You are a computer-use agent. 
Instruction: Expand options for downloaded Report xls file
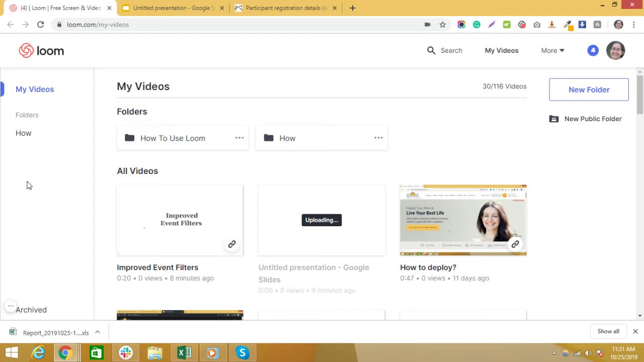[98, 332]
